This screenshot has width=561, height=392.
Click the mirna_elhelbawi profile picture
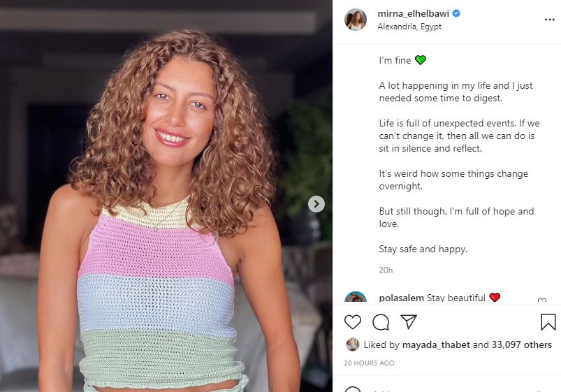[356, 20]
